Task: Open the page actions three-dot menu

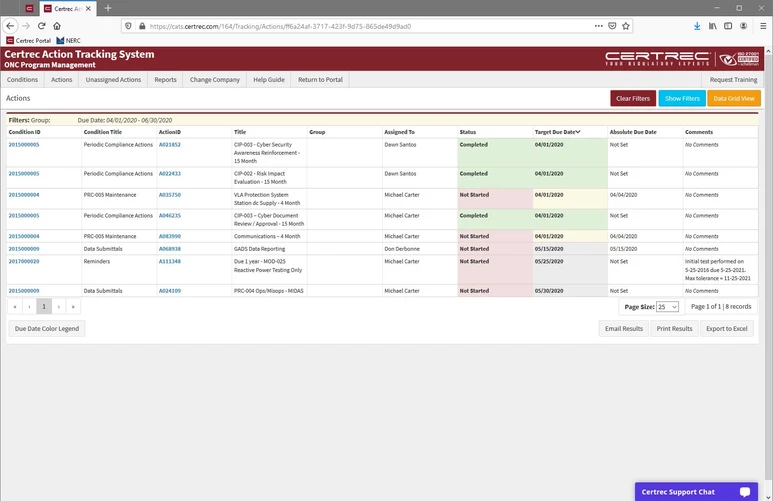Action: (x=598, y=26)
